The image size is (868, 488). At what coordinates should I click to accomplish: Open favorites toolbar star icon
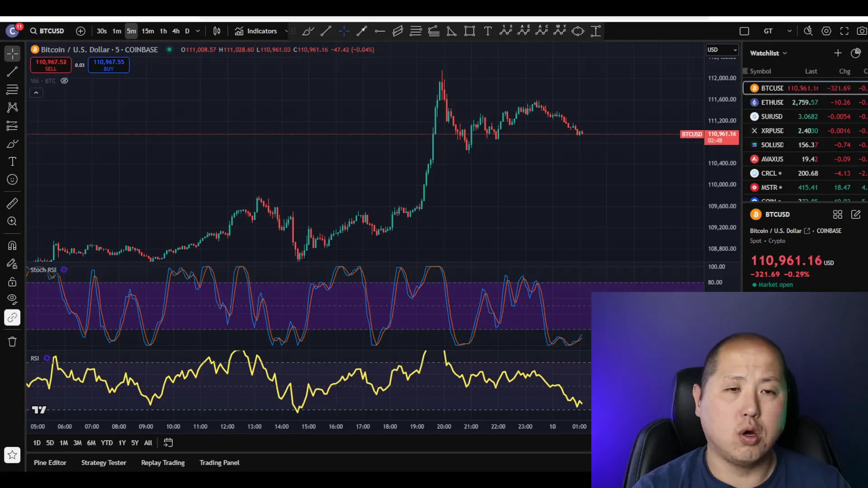click(x=12, y=455)
